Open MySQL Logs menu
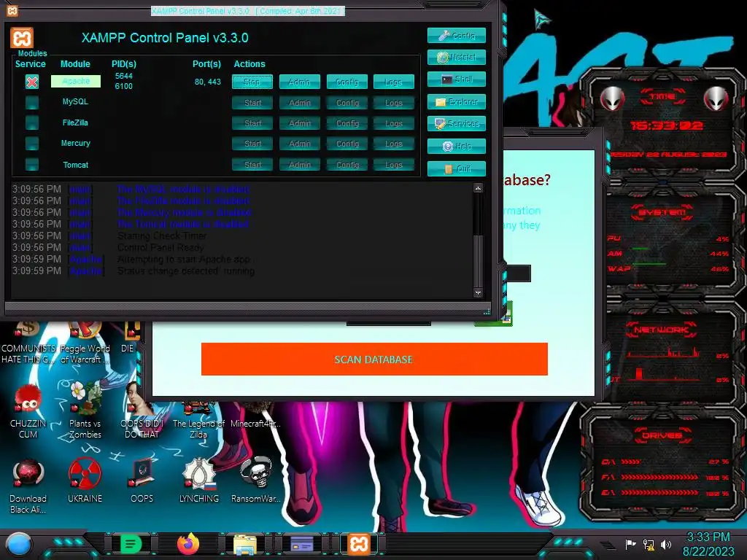The width and height of the screenshot is (747, 560). coord(393,103)
